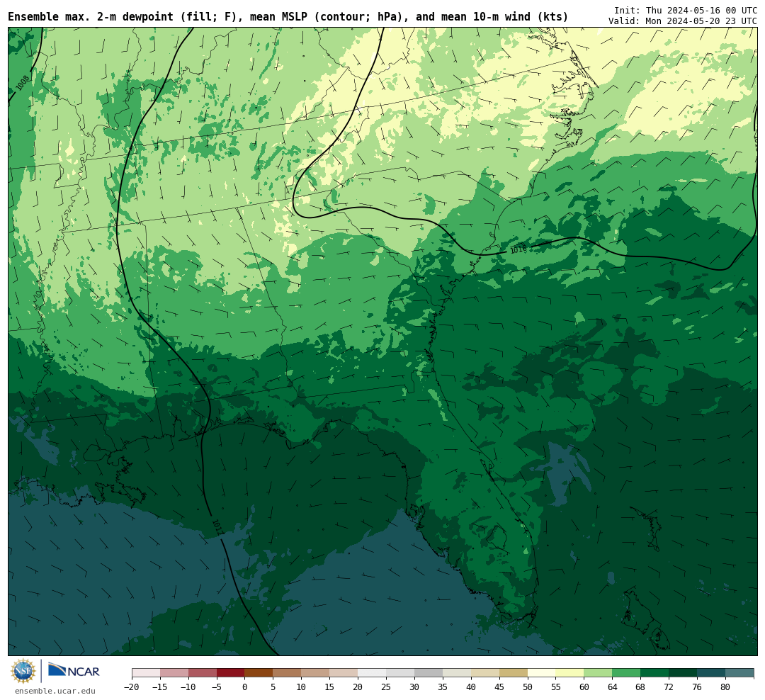The width and height of the screenshot is (765, 700).
Task: Pick the last colorbar swatch above 80
Action: 740,673
